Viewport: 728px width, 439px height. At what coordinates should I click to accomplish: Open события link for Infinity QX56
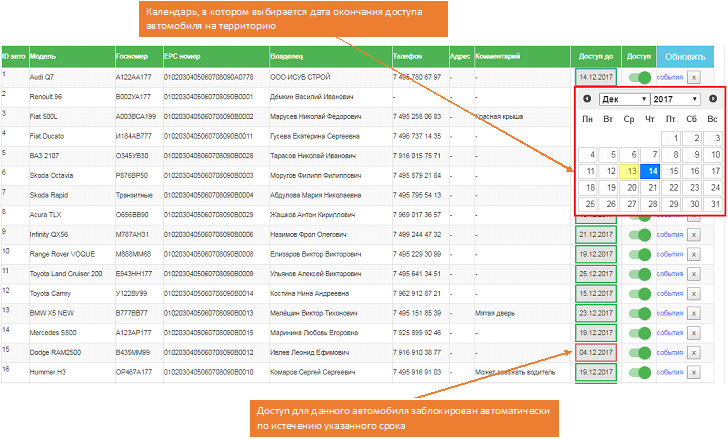click(670, 234)
